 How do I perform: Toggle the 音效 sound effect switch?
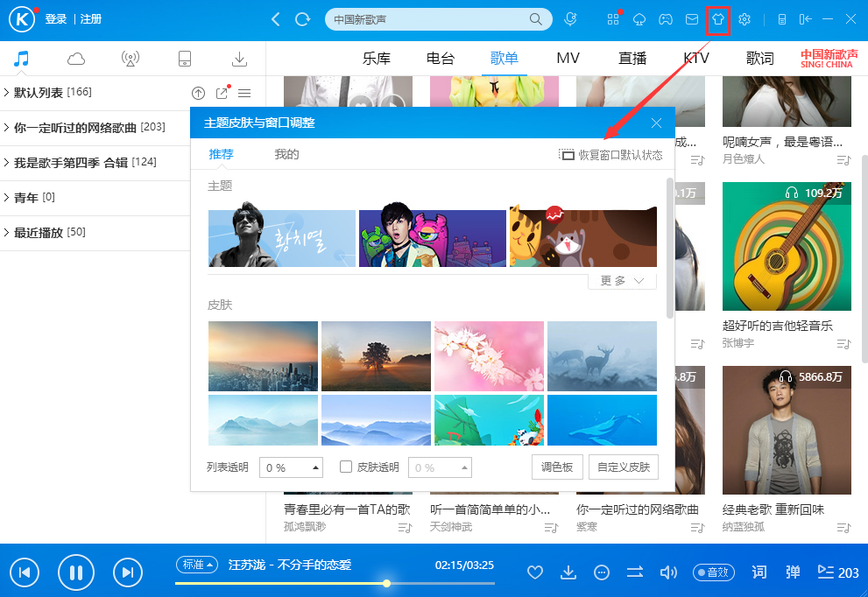713,572
